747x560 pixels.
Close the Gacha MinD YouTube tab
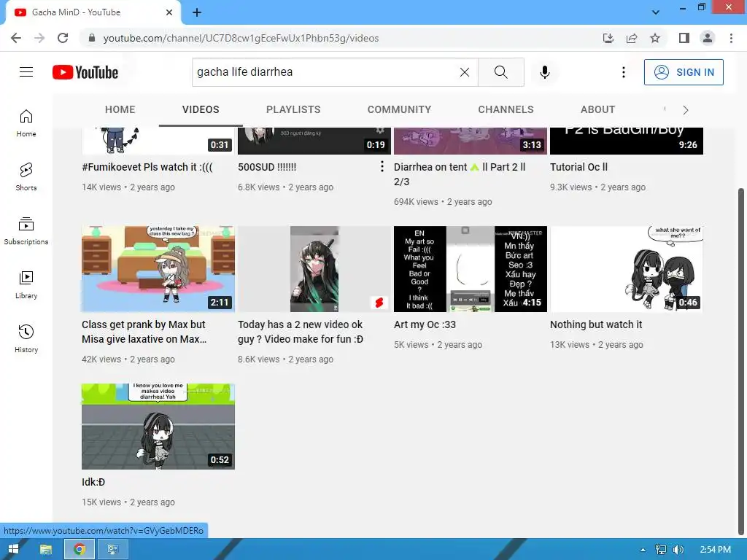tap(169, 12)
